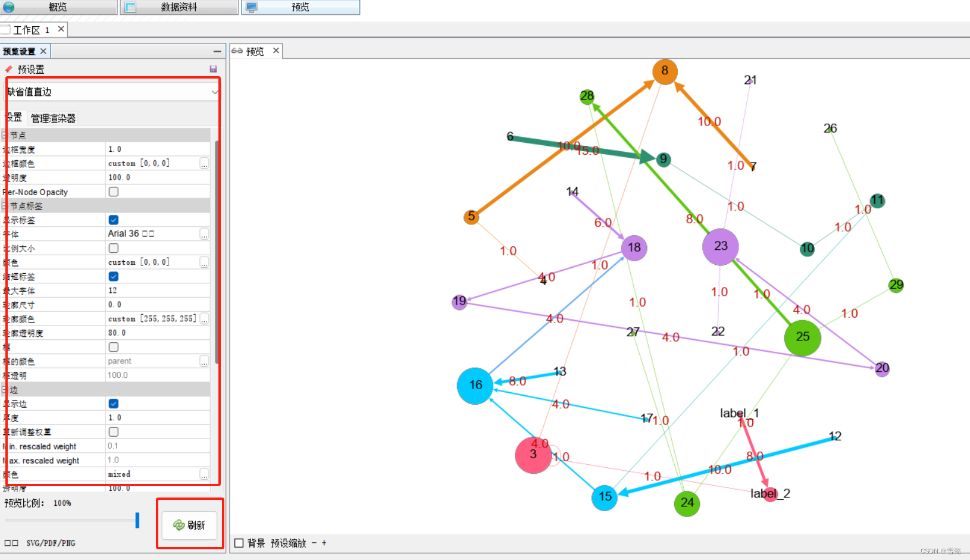Switch to the 概览 top tab
Screen dimensions: 970x560
coord(58,7)
